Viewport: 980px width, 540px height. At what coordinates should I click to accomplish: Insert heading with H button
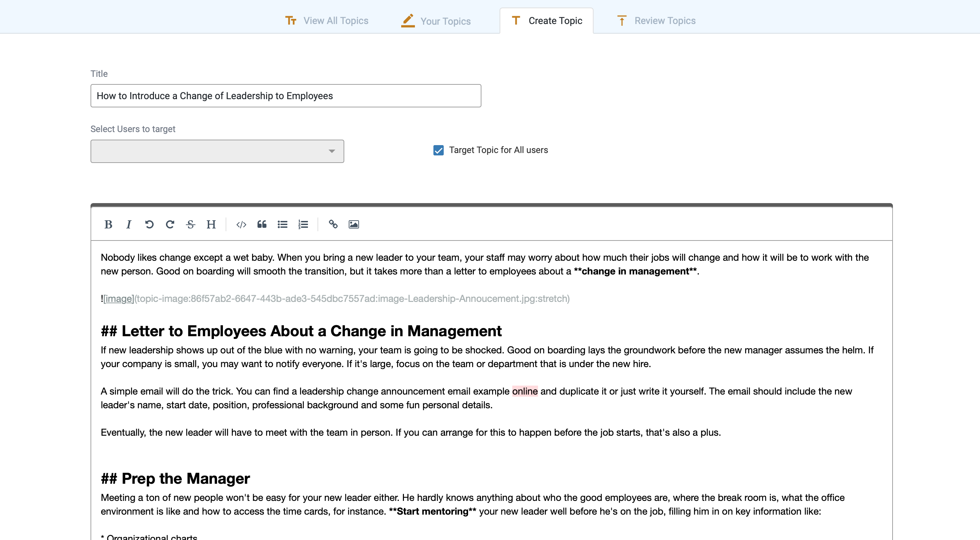[x=211, y=224]
